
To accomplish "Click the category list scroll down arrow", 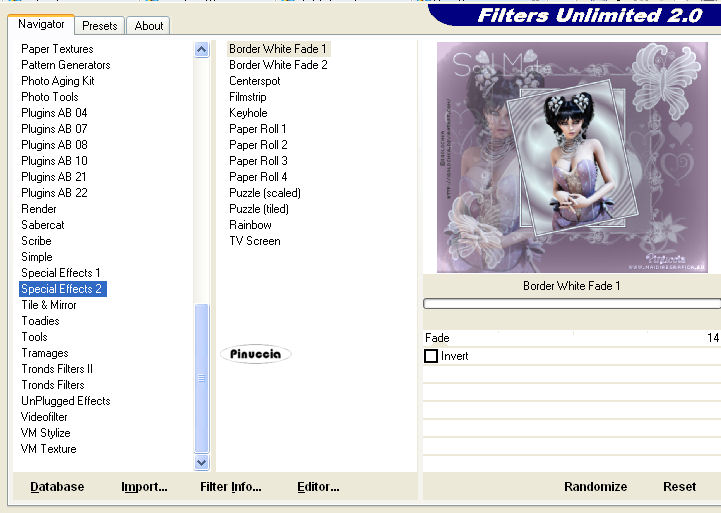I will tap(201, 462).
